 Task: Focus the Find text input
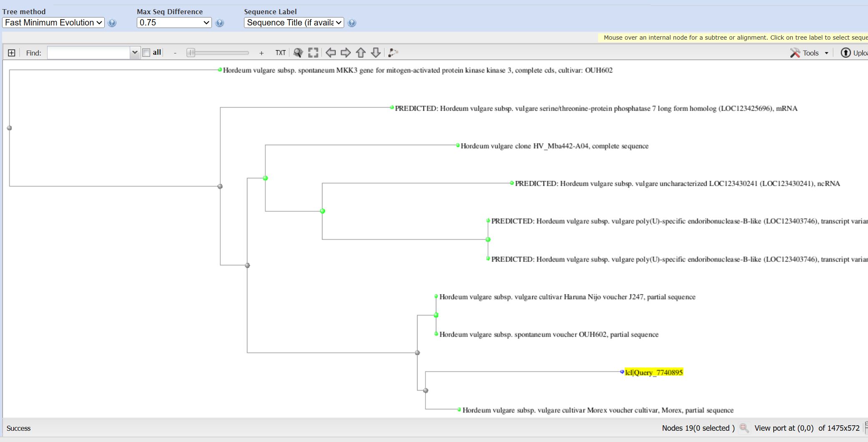pyautogui.click(x=89, y=53)
